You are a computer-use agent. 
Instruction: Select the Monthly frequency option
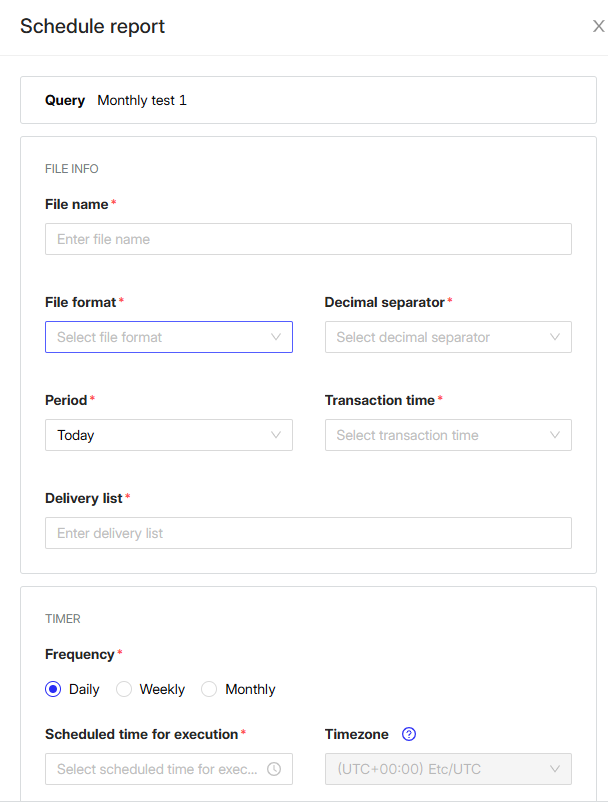(209, 689)
